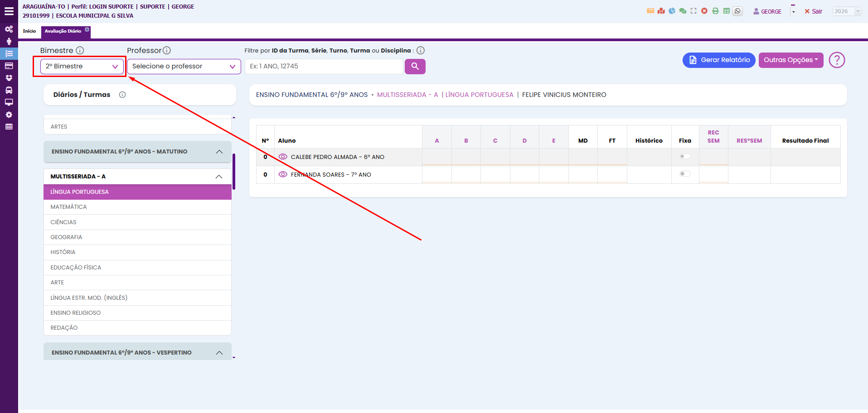The height and width of the screenshot is (413, 868).
Task: Open the Outras Opções menu button
Action: pyautogui.click(x=790, y=60)
